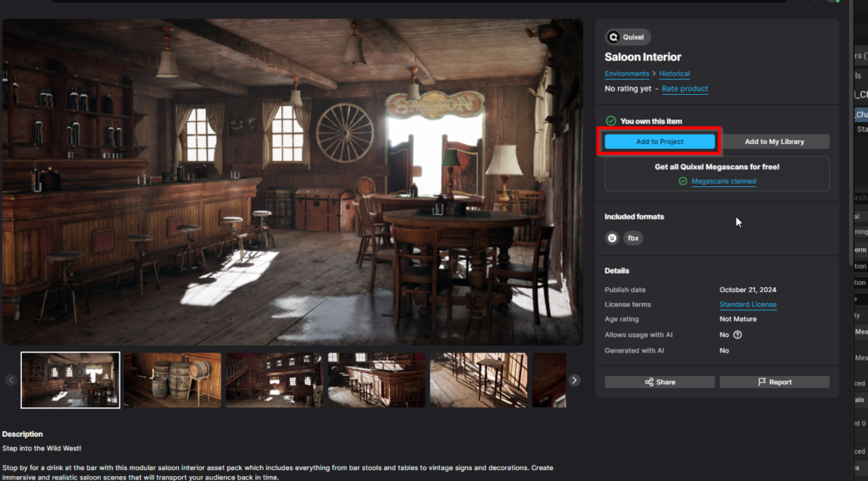Open the Megascans claimed link

tap(723, 181)
